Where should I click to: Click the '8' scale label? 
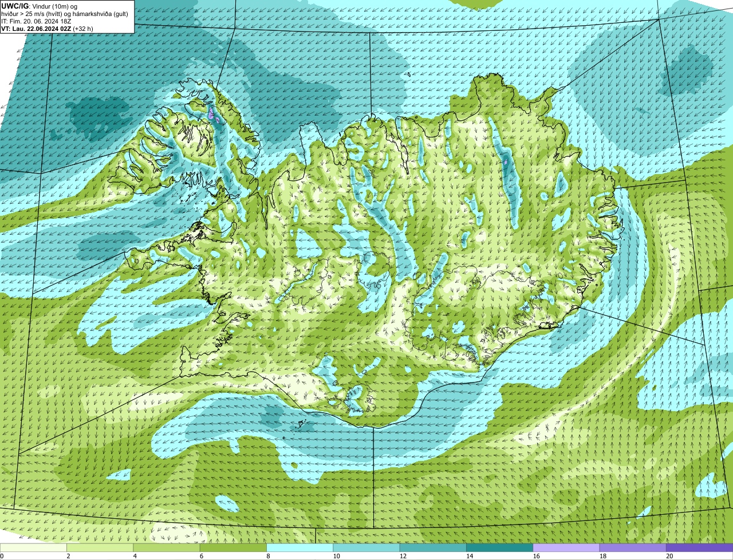[x=268, y=556]
